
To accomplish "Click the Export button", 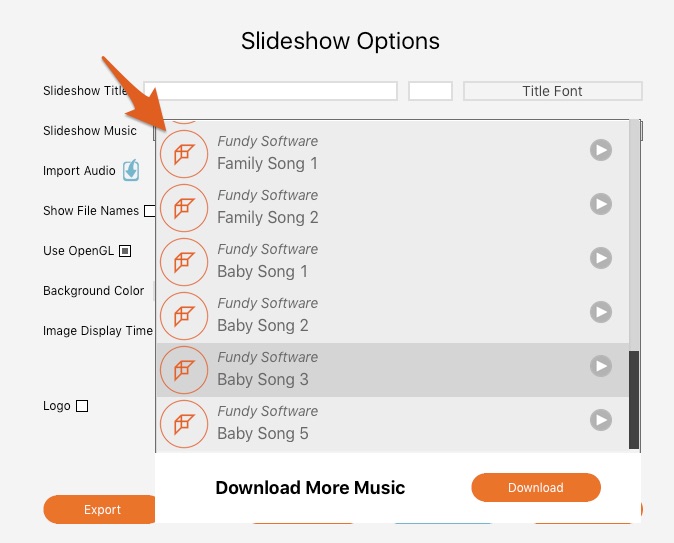I will [x=101, y=509].
